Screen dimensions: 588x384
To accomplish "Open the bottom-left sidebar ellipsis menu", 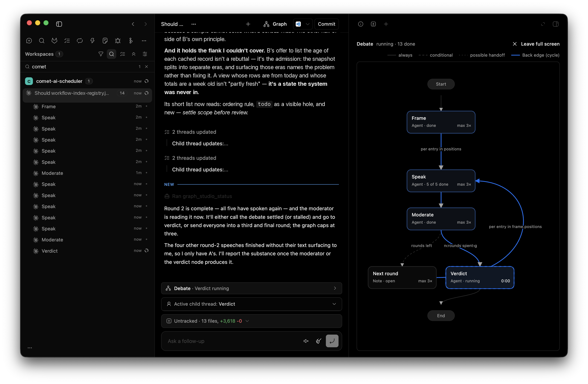I will pyautogui.click(x=30, y=348).
